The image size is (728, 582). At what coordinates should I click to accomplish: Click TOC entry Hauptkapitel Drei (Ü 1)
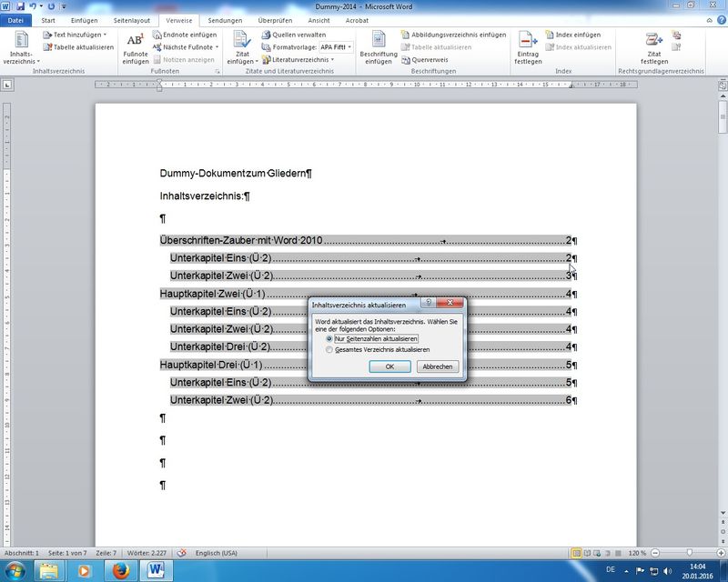(211, 365)
